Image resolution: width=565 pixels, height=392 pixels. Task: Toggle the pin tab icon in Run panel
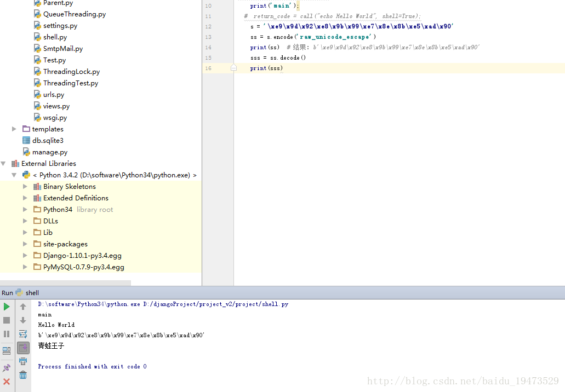point(7,368)
